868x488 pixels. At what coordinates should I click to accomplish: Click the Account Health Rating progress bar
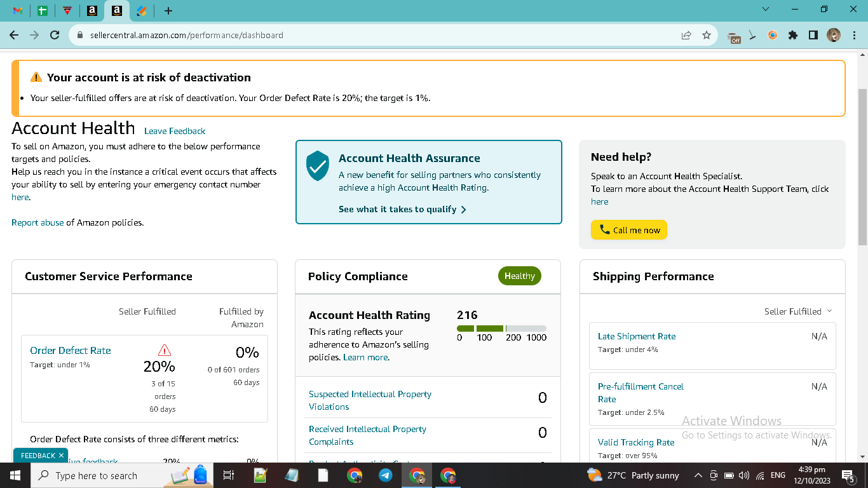501,329
